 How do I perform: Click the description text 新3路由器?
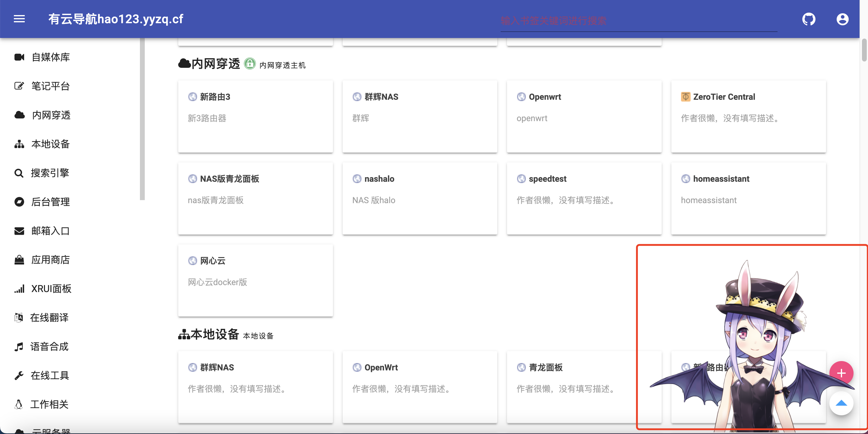pos(207,118)
